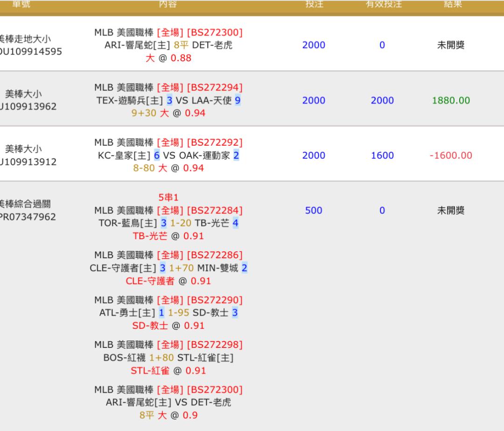Select matchup ARI-響尾蛇[主] VS DET-老虎 in the parlay

tap(168, 403)
